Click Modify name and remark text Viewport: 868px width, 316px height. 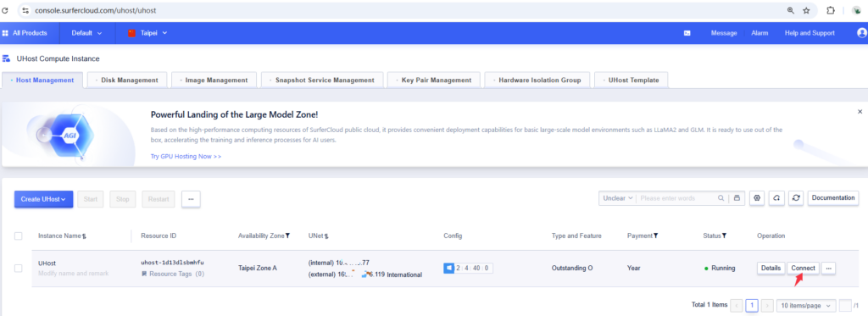point(73,274)
